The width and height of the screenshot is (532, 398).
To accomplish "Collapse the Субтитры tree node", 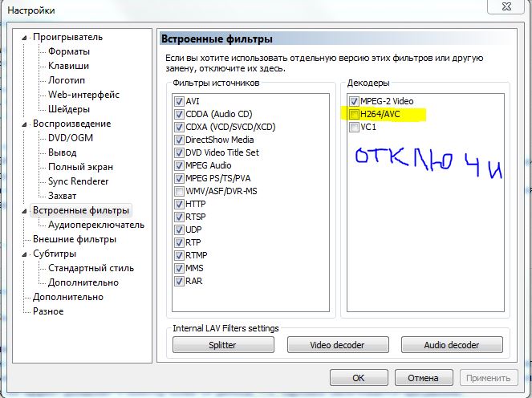I will pos(26,254).
